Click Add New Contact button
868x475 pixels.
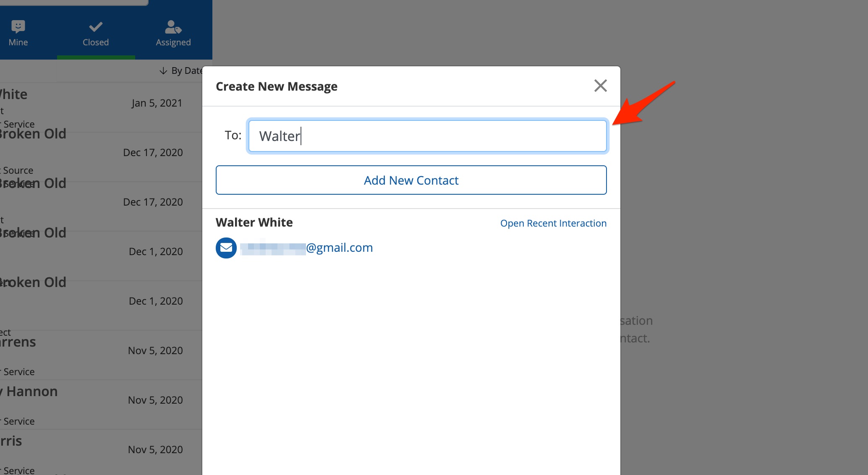411,180
